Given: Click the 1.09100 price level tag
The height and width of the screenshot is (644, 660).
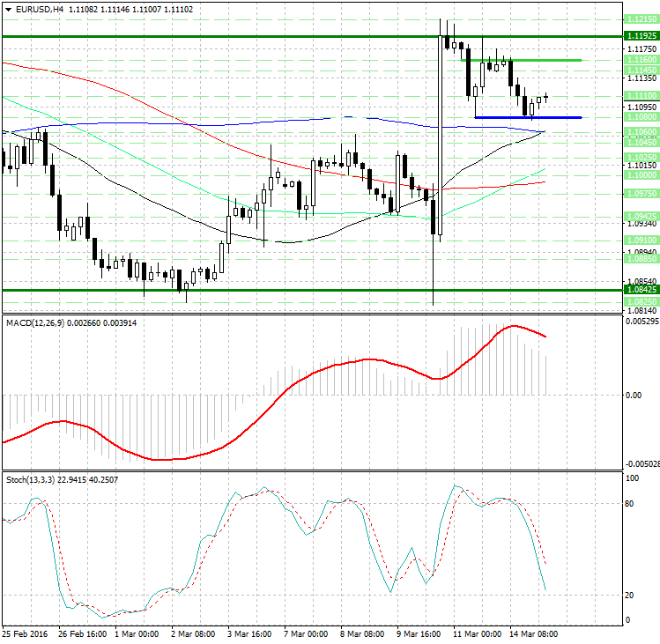Looking at the screenshot, I should (641, 241).
